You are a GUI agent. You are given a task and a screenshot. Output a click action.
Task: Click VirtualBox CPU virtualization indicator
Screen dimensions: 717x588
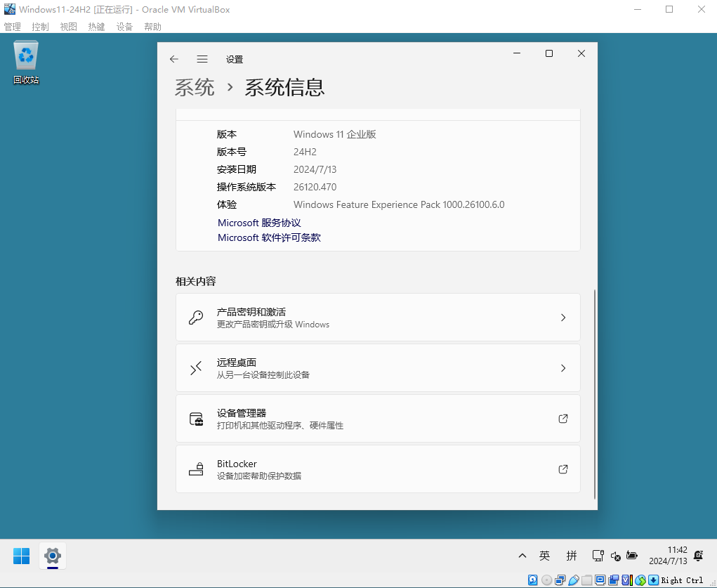click(x=627, y=580)
